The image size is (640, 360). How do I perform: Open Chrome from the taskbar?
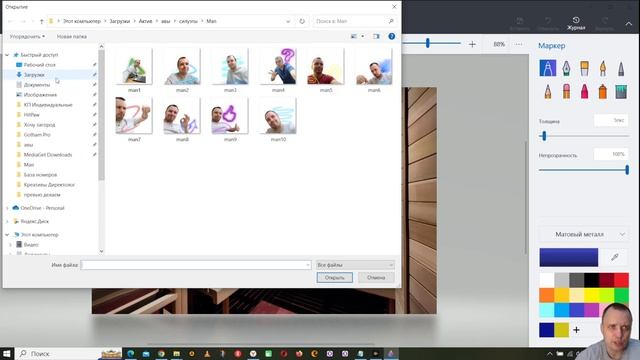[x=161, y=353]
